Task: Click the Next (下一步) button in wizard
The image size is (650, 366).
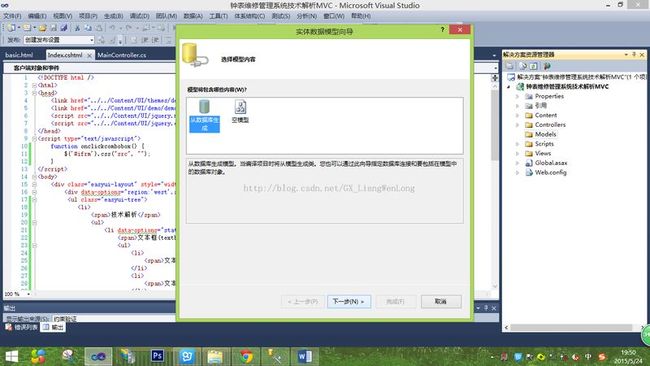Action: click(349, 301)
